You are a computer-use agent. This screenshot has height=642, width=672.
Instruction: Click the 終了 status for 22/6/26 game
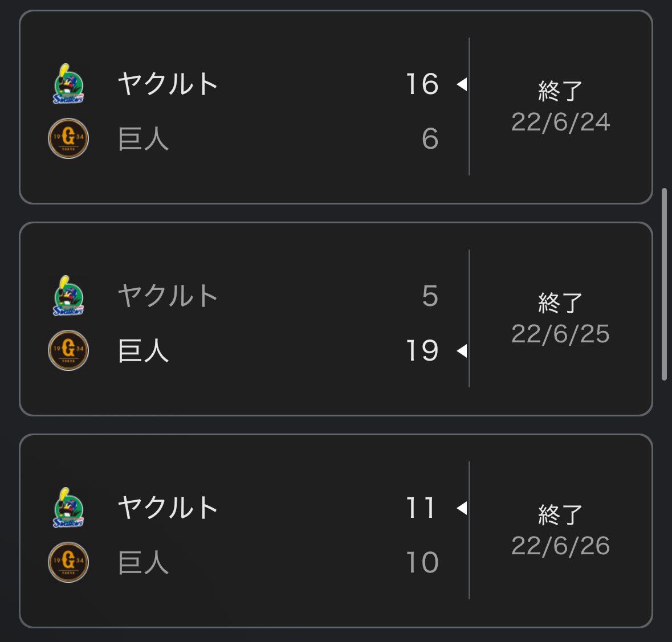click(x=560, y=515)
